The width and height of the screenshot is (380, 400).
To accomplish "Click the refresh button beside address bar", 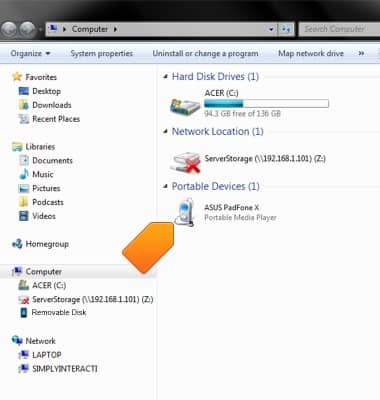I will click(286, 29).
